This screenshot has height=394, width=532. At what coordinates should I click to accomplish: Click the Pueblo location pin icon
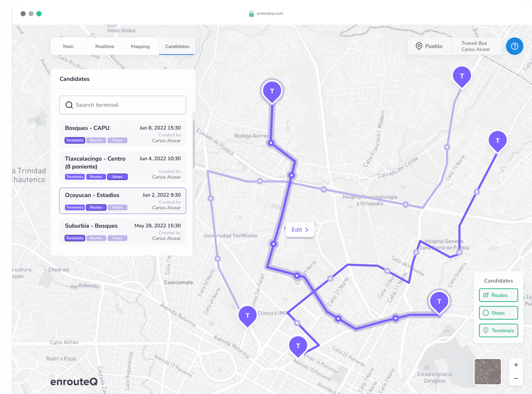419,46
